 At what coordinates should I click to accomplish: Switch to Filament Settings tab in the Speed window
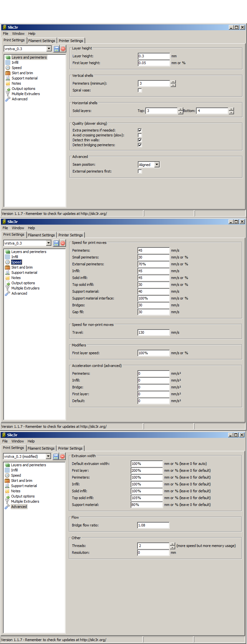click(41, 235)
